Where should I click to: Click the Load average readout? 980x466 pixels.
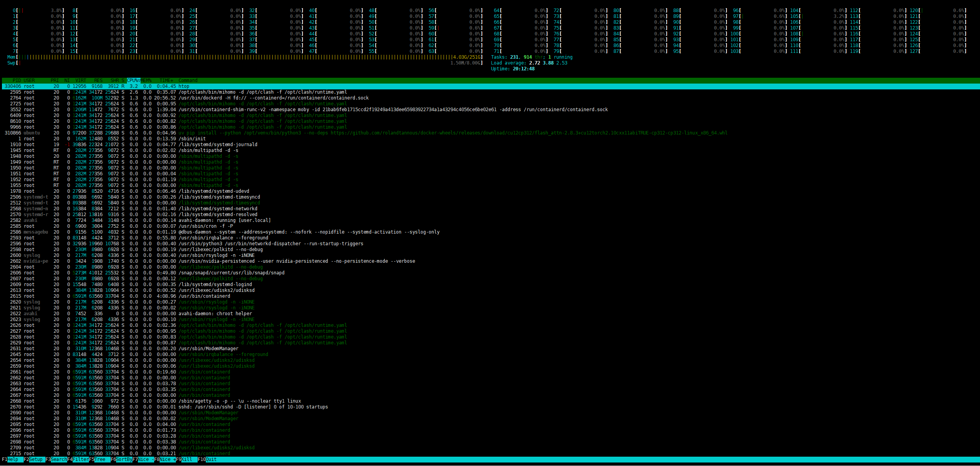pos(529,63)
